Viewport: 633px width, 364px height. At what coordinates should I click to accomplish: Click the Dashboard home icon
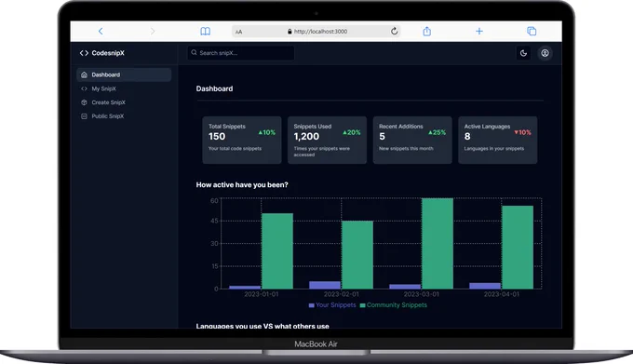[x=84, y=74]
